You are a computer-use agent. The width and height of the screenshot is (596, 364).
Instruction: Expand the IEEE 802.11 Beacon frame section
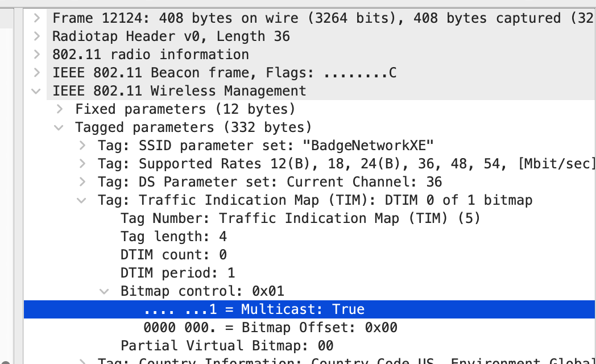36,73
